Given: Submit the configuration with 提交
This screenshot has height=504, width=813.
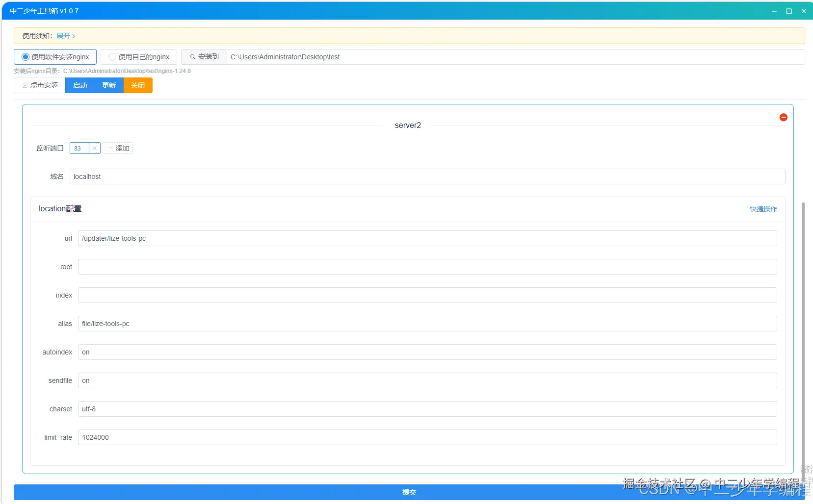Looking at the screenshot, I should [409, 492].
